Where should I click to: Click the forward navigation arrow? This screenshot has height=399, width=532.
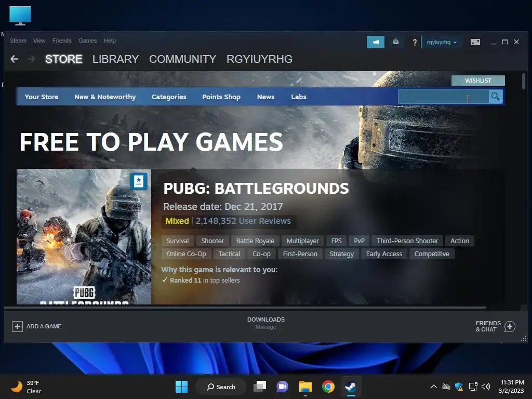pos(31,59)
